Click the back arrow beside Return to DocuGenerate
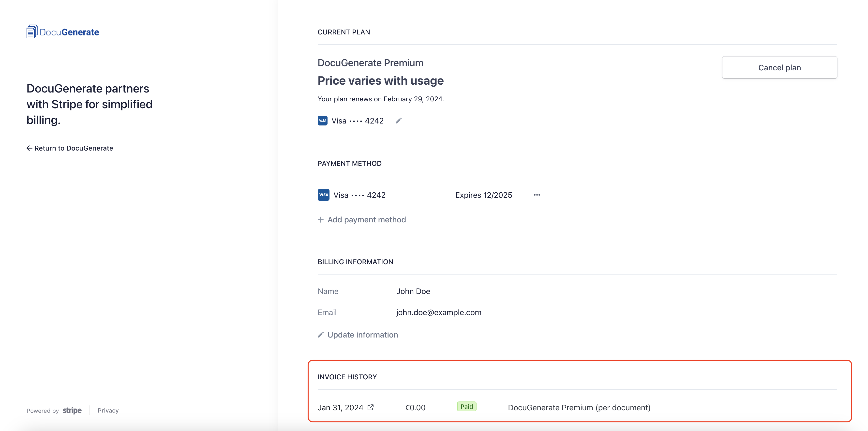Viewport: 868px width, 431px height. (x=29, y=148)
